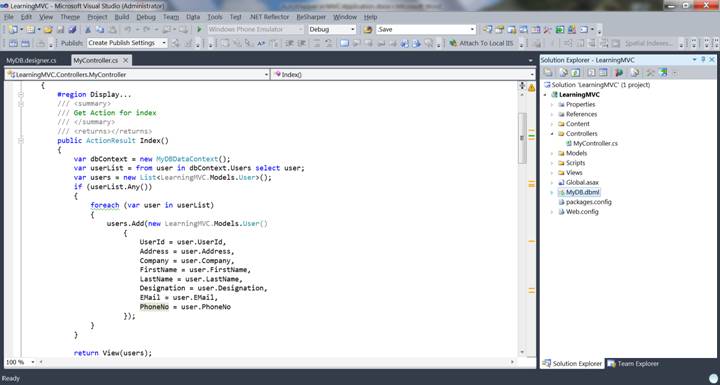Switch to the MyDB.designer.cs tab
720x385 pixels.
point(31,61)
